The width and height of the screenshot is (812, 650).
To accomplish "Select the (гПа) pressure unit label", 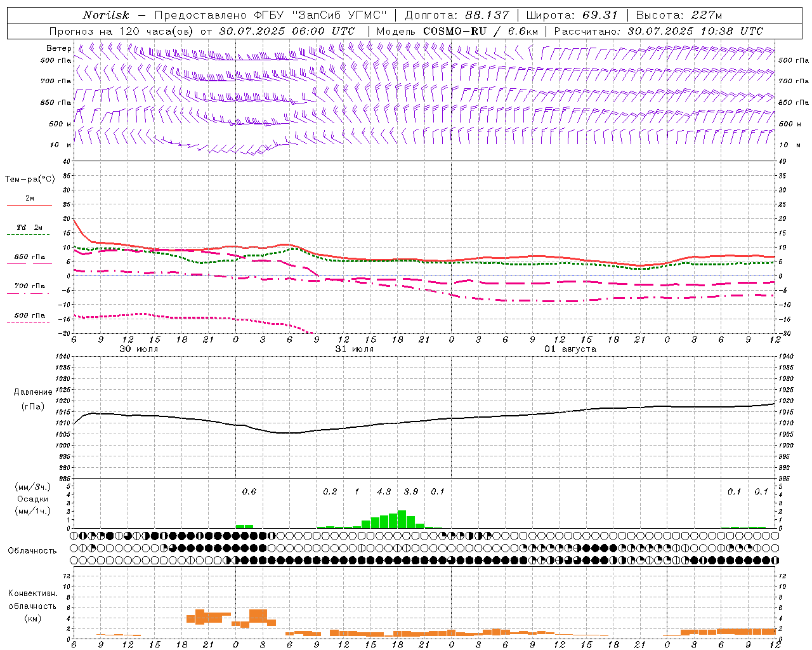I will pos(33,407).
